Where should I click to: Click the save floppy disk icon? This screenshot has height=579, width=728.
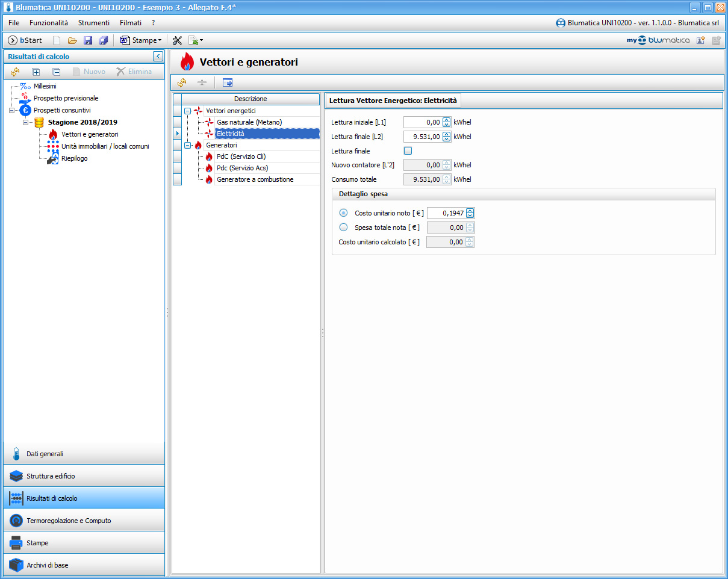pyautogui.click(x=88, y=40)
